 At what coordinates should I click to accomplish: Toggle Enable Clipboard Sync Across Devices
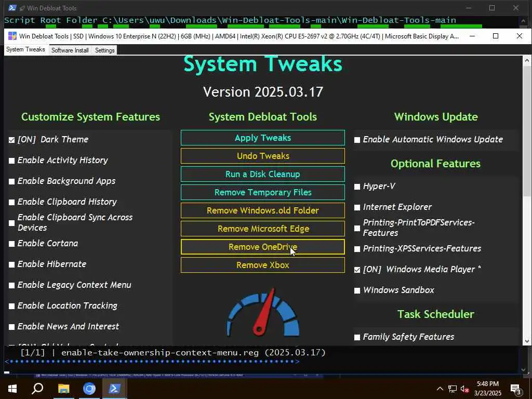tap(12, 223)
